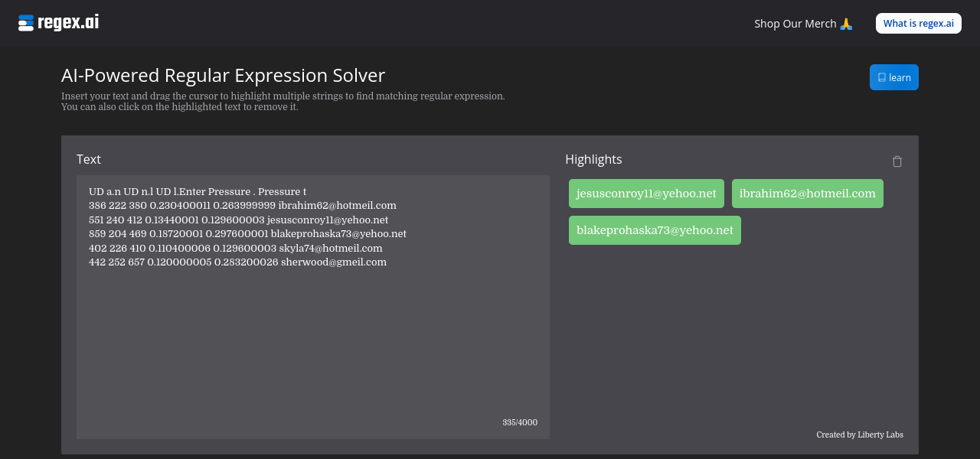Click sherwood@gmail.com in the text box
The image size is (980, 459).
(x=334, y=262)
